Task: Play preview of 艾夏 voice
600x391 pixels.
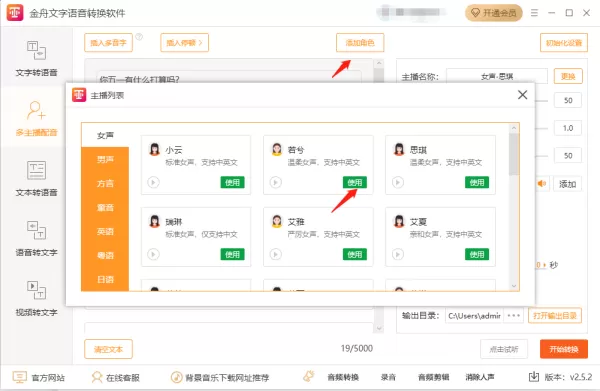Action: tap(398, 254)
